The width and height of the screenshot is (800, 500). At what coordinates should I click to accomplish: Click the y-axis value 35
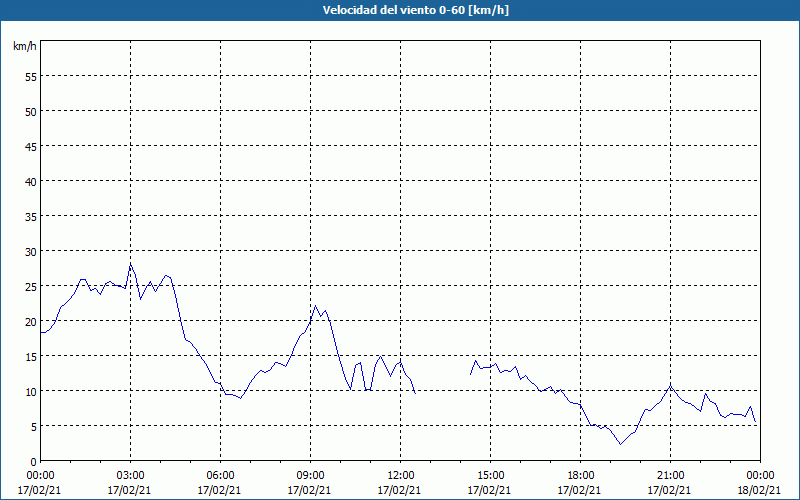[x=31, y=216]
